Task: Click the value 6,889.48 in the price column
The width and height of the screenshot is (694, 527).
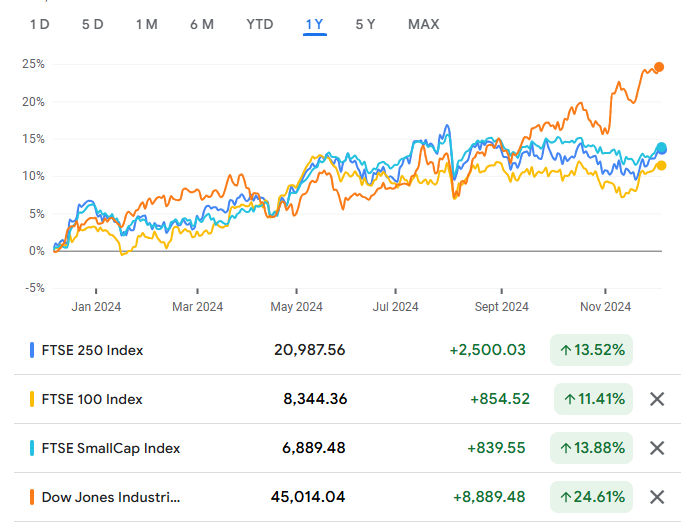Action: [x=314, y=448]
